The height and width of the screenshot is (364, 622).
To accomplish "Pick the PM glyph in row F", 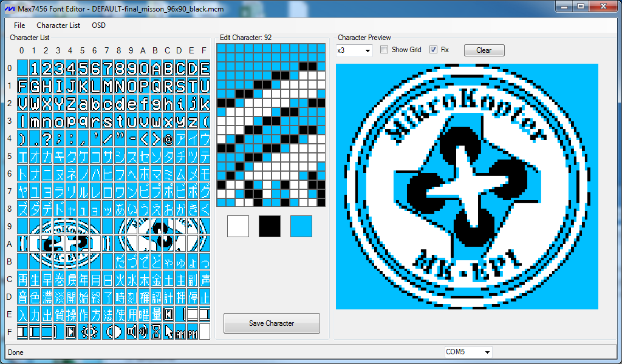I will pos(193,332).
